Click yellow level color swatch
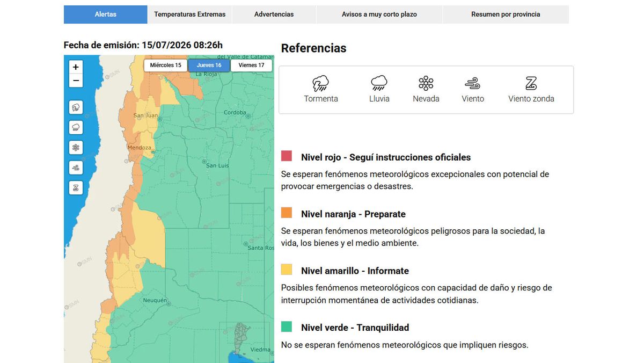 [287, 270]
